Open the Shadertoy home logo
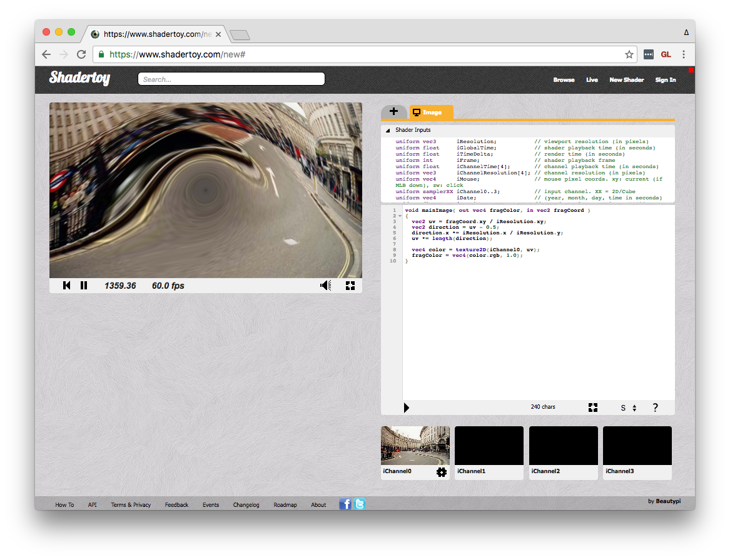 (x=79, y=77)
